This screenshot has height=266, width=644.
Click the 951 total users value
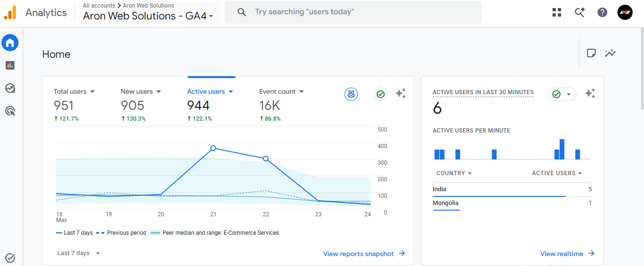coord(63,105)
